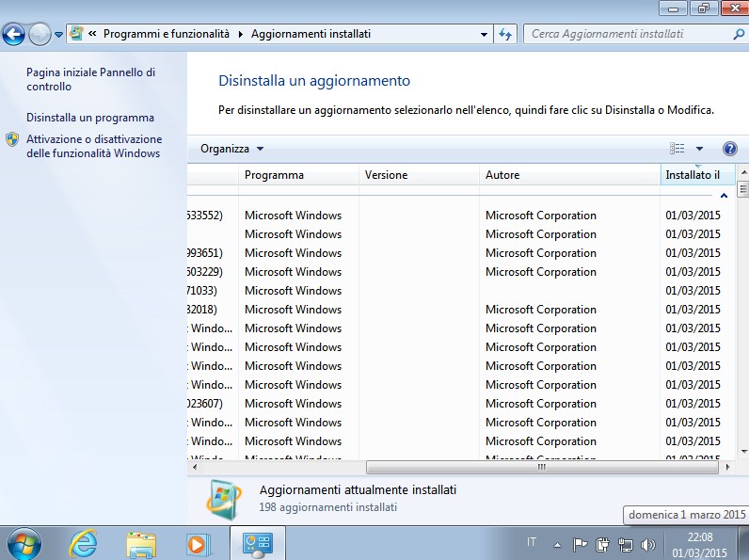
Task: Show hidden tray icons arrow
Action: (557, 544)
